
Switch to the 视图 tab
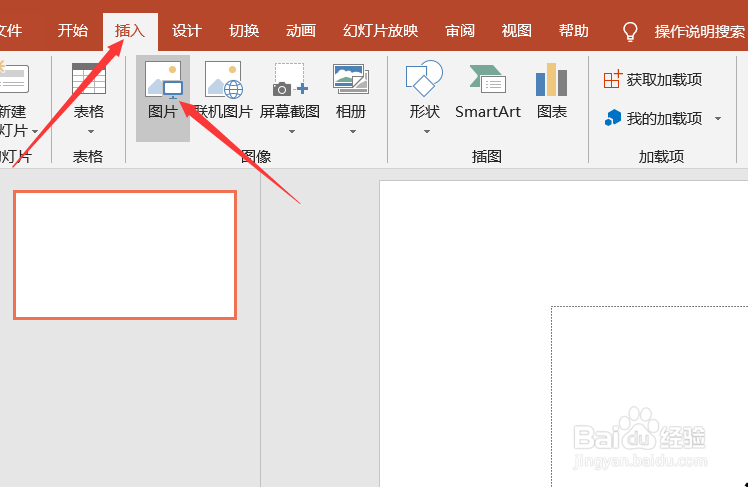tap(517, 31)
